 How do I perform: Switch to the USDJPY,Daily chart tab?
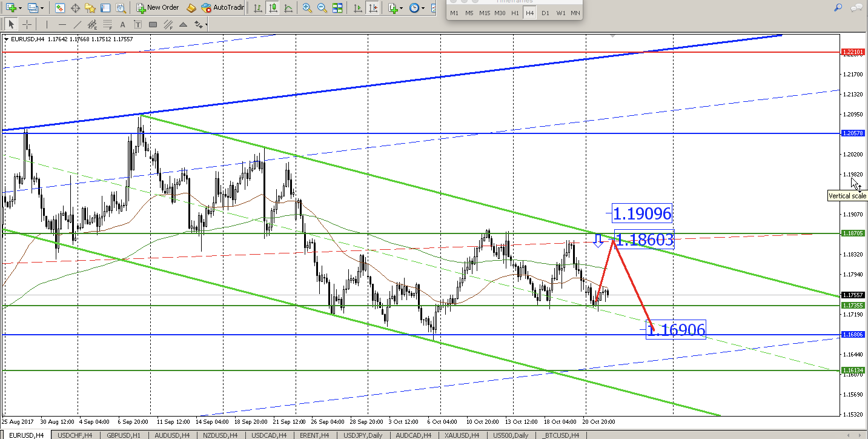pyautogui.click(x=362, y=435)
